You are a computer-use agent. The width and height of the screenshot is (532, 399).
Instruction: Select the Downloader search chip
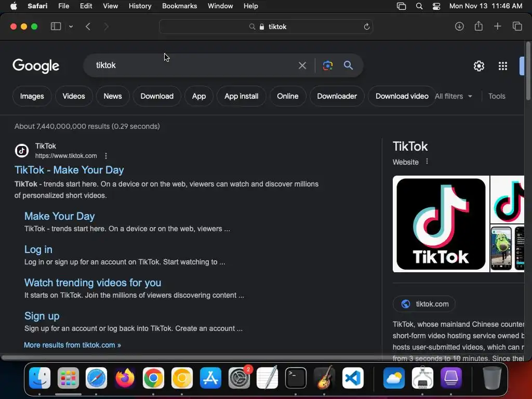(x=337, y=96)
